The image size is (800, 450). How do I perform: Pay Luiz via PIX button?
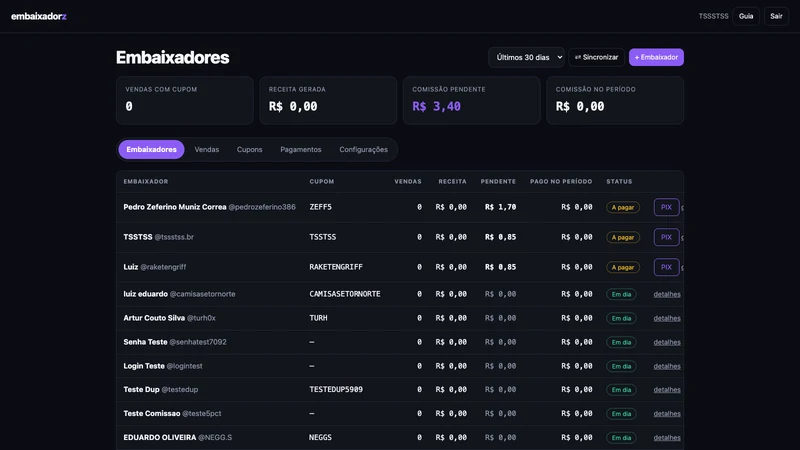(666, 267)
